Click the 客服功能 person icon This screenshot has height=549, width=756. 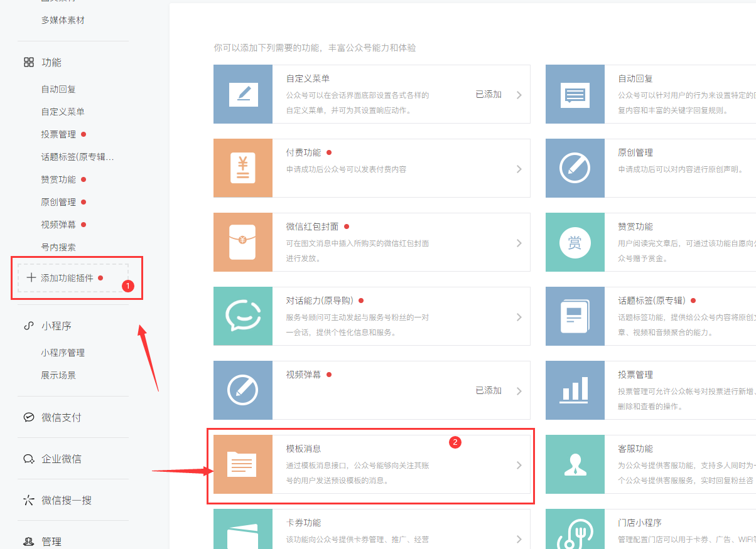575,464
